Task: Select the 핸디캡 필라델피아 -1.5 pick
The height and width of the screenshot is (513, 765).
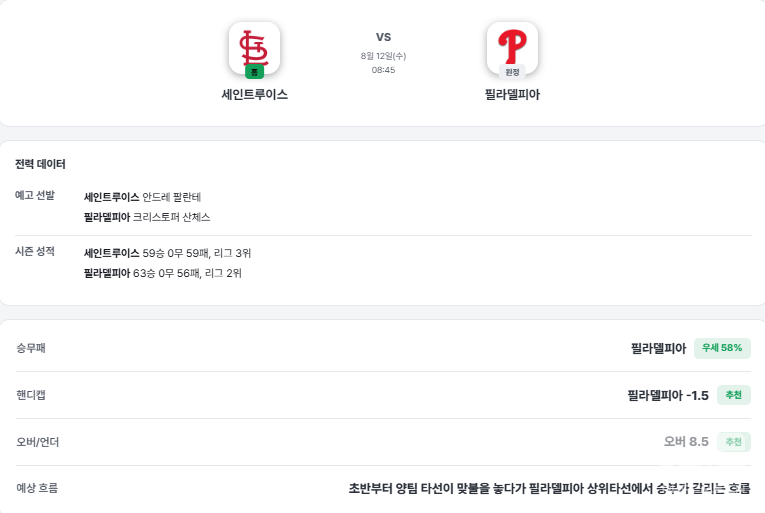Action: 668,395
